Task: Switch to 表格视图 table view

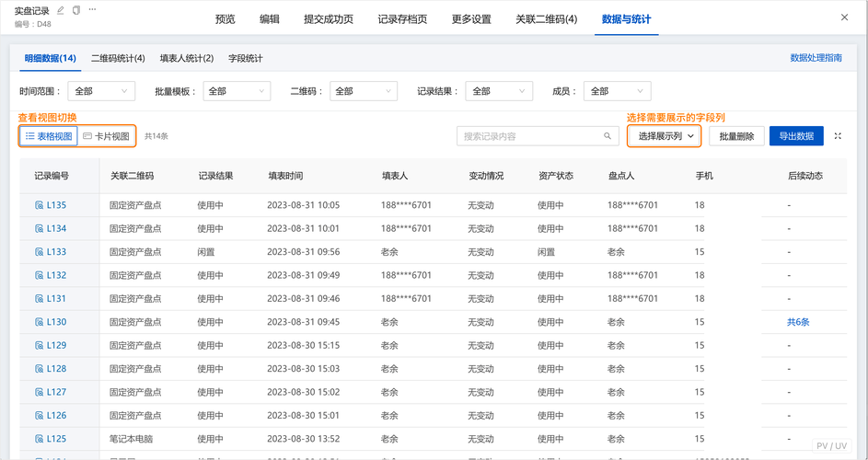Action: click(49, 136)
